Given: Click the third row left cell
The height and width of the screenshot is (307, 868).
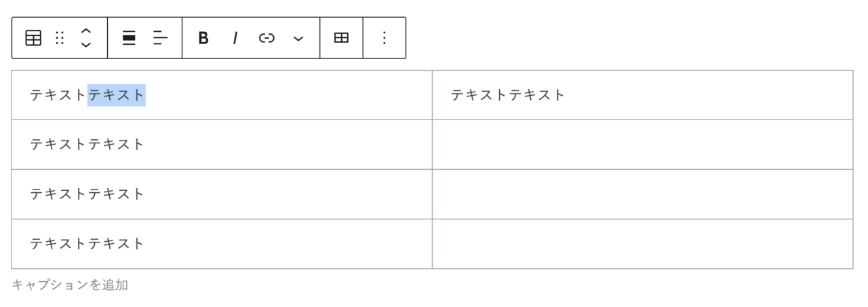Looking at the screenshot, I should pyautogui.click(x=222, y=194).
